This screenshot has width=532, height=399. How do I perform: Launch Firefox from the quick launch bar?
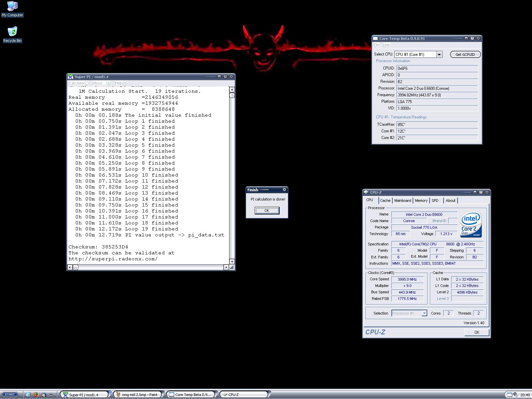36,395
